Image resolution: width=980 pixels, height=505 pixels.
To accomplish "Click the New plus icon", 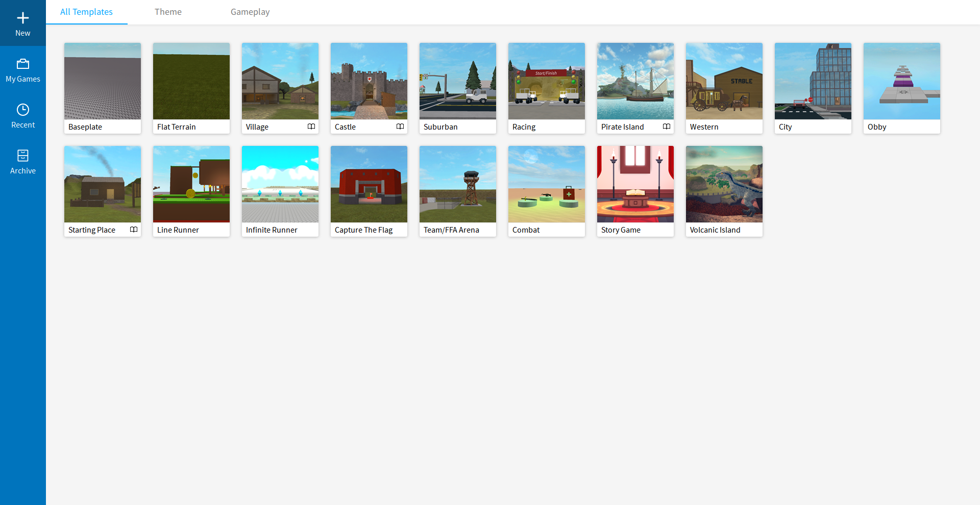I will point(22,18).
